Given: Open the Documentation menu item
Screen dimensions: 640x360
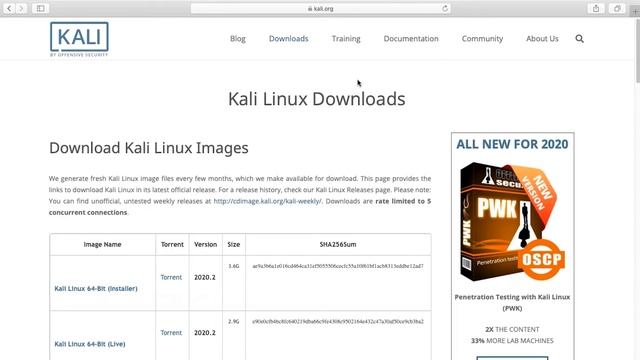Looking at the screenshot, I should [x=411, y=39].
